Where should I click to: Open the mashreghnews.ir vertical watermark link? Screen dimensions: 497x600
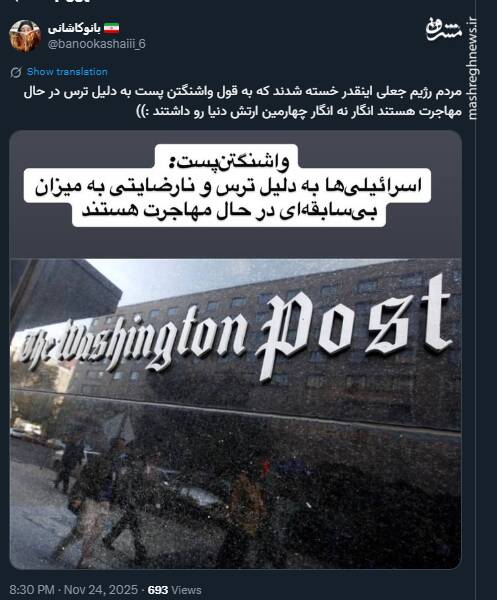tap(473, 68)
